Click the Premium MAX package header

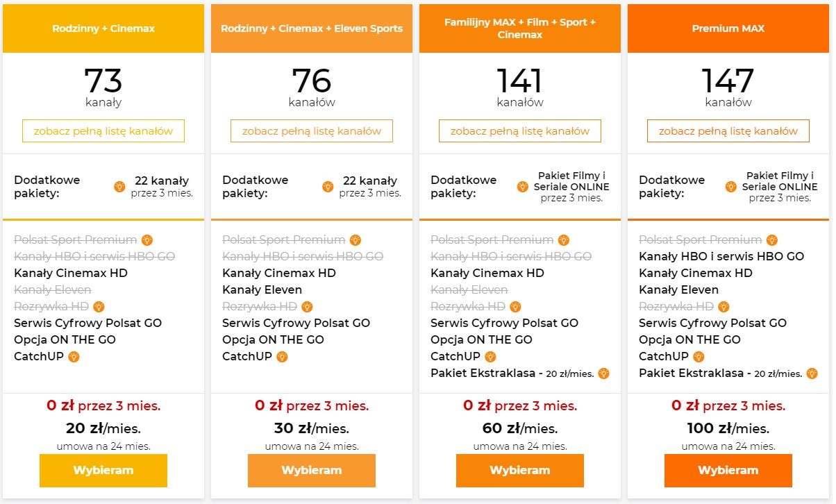(728, 28)
